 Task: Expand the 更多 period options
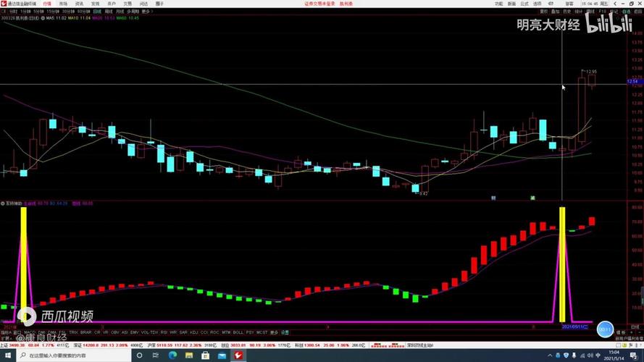pos(147,12)
